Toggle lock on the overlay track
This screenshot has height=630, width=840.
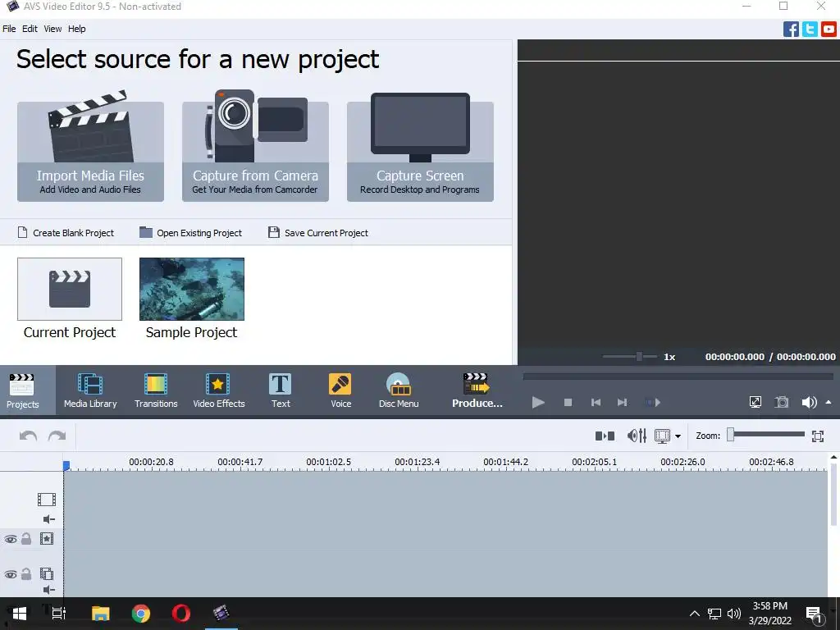(x=25, y=573)
